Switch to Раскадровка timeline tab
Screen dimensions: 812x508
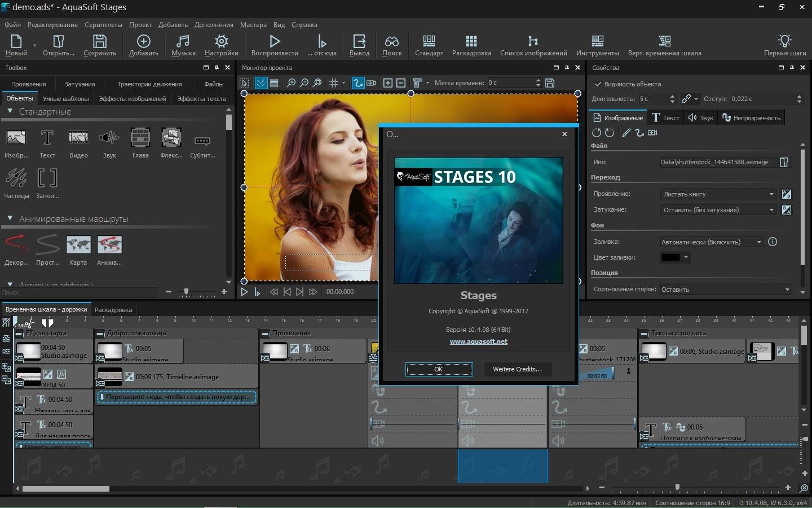pyautogui.click(x=113, y=310)
